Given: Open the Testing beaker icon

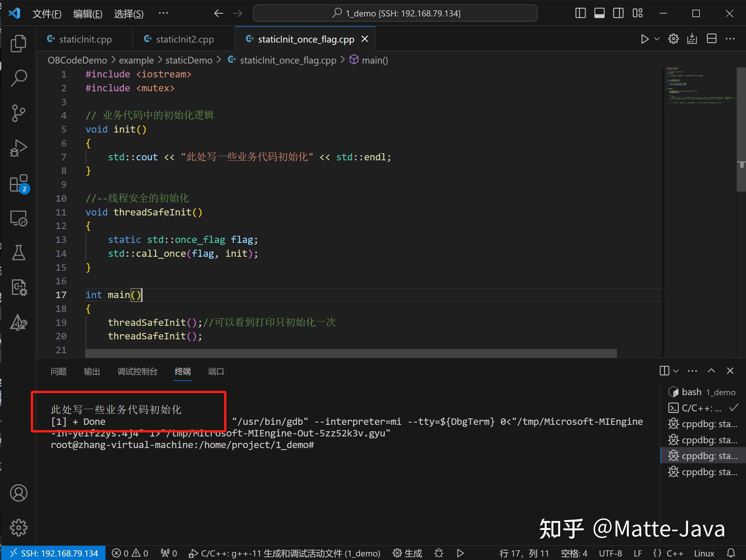Looking at the screenshot, I should pyautogui.click(x=18, y=253).
